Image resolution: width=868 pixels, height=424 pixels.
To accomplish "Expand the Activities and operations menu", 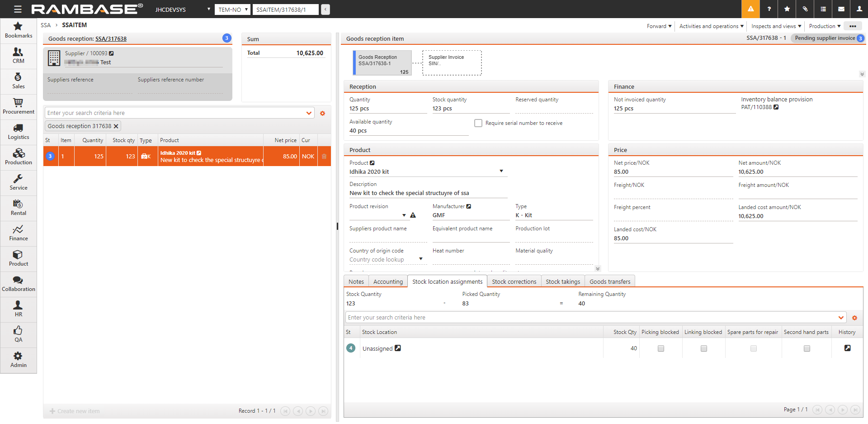I will [711, 26].
